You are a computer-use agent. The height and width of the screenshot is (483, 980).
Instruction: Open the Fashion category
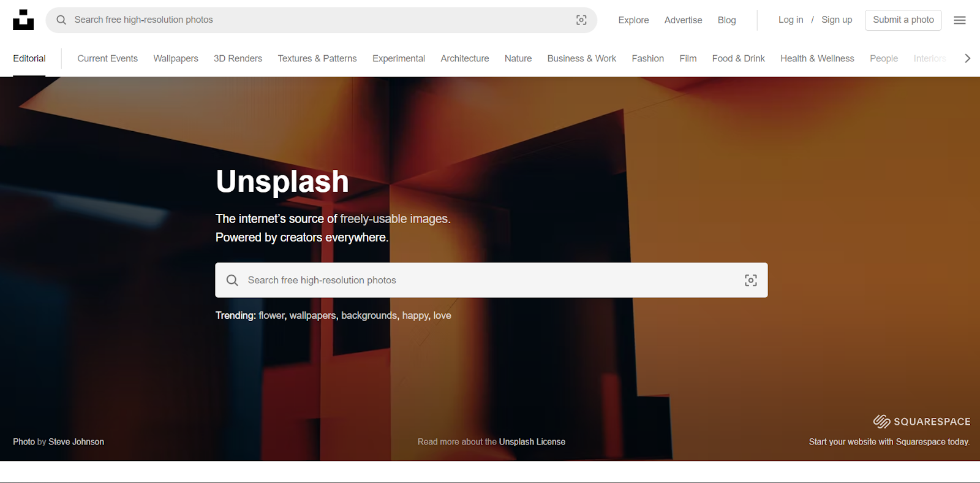click(648, 58)
